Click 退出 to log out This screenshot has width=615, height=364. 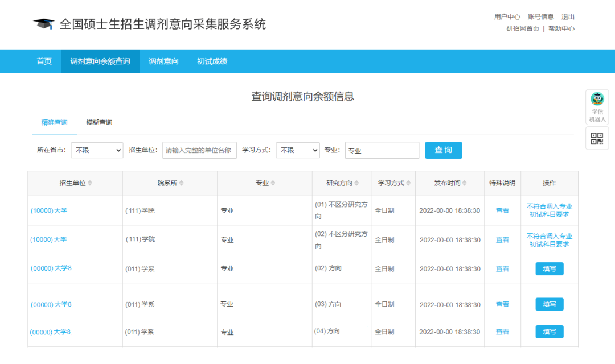[x=568, y=16]
